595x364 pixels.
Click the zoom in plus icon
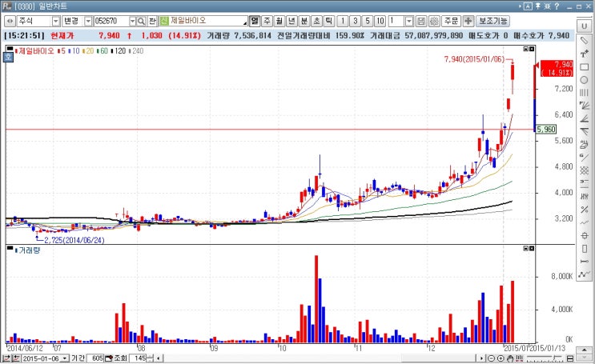click(501, 358)
